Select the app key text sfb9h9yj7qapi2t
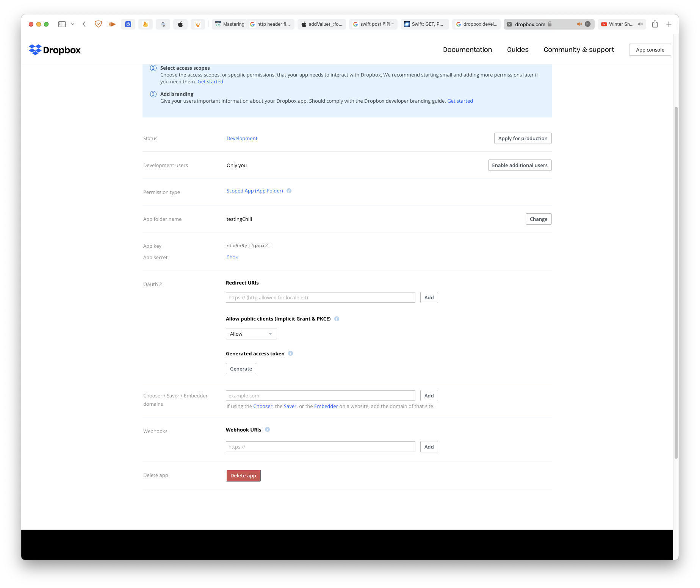700x588 pixels. 249,246
